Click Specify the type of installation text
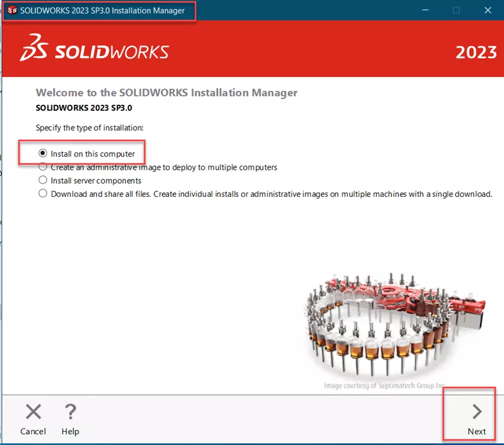504x445 pixels. coord(90,128)
